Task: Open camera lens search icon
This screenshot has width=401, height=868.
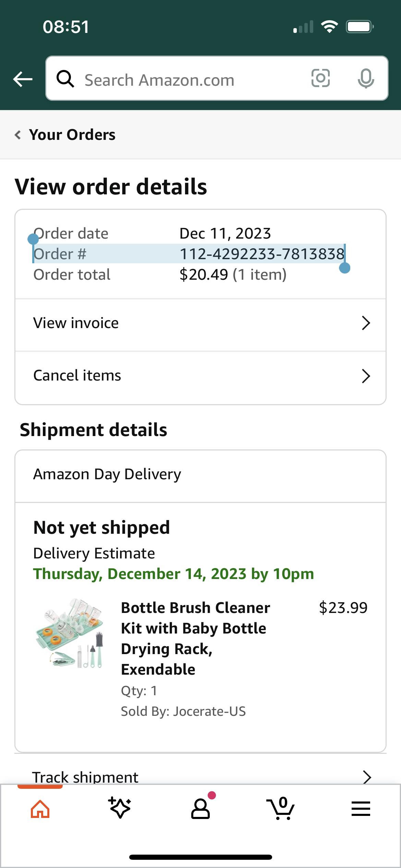Action: tap(320, 78)
